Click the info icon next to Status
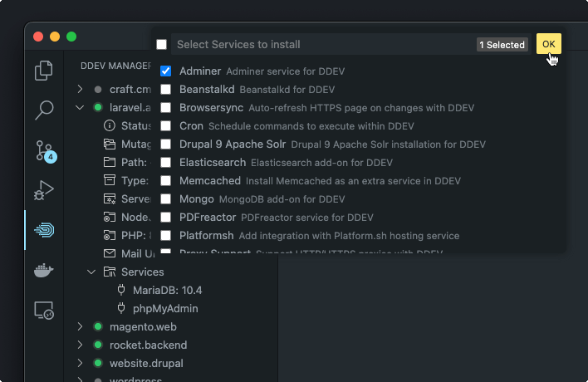The image size is (588, 382). click(x=110, y=125)
